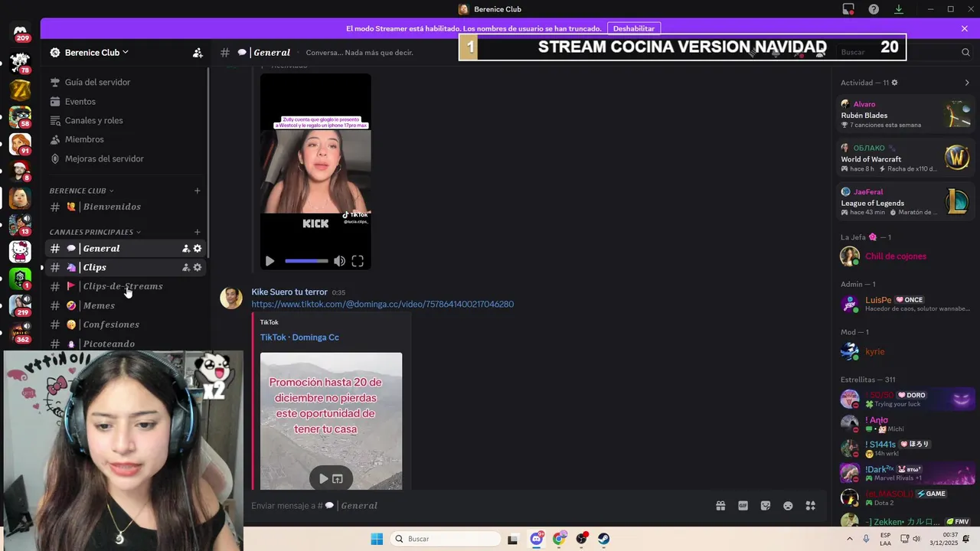Open Steam from the taskbar
Image resolution: width=980 pixels, height=551 pixels.
(x=604, y=539)
